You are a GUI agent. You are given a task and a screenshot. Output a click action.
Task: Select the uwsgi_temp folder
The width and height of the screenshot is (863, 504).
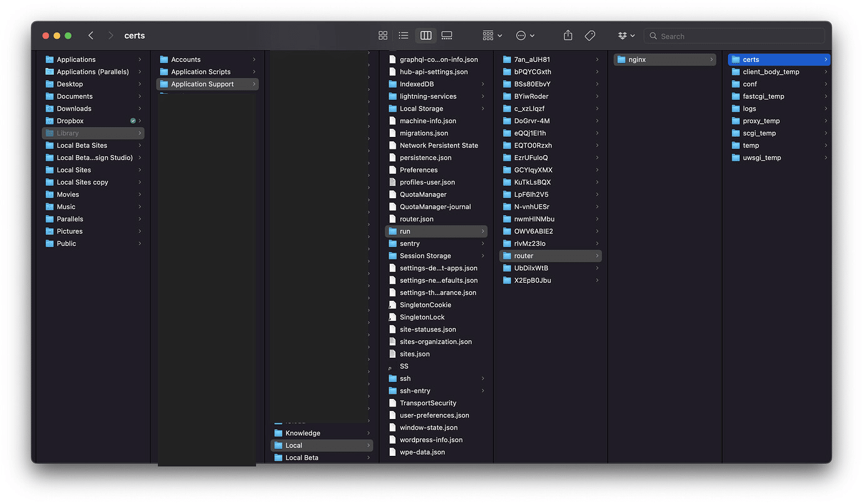(x=779, y=158)
